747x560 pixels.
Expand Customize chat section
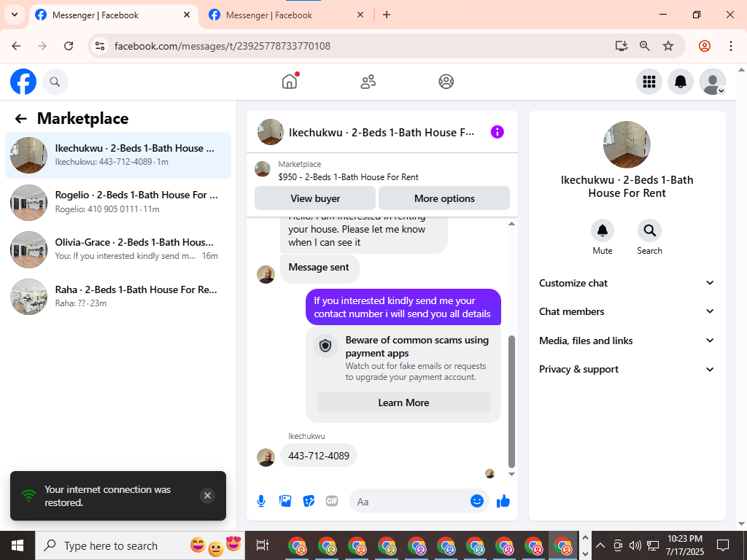coord(627,283)
